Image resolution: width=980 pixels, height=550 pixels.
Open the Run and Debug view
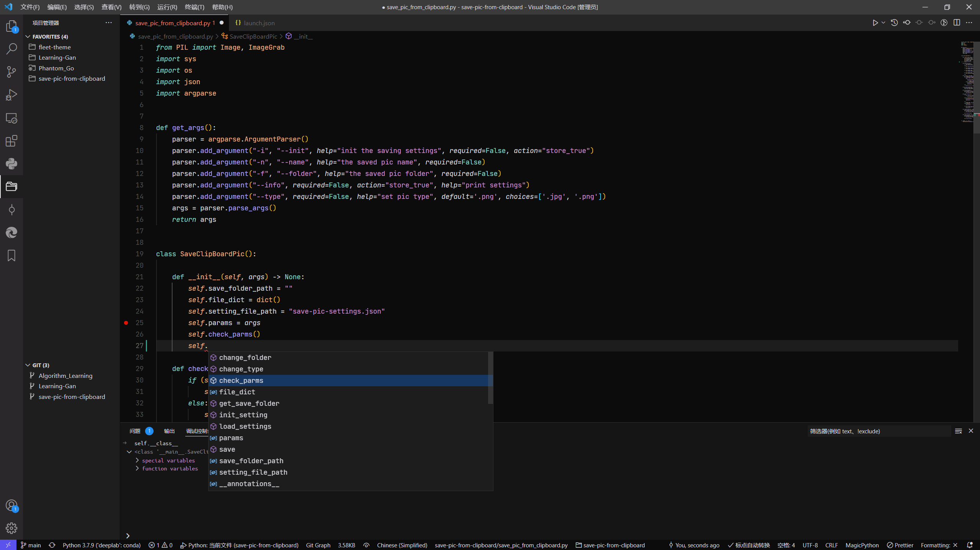coord(11,94)
